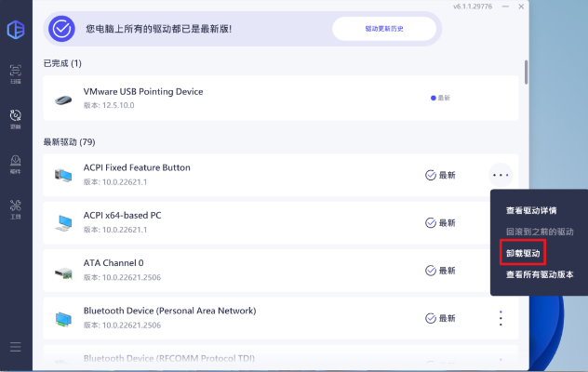Open the Scan (扫描) sidebar section
This screenshot has width=588, height=372.
[x=16, y=73]
